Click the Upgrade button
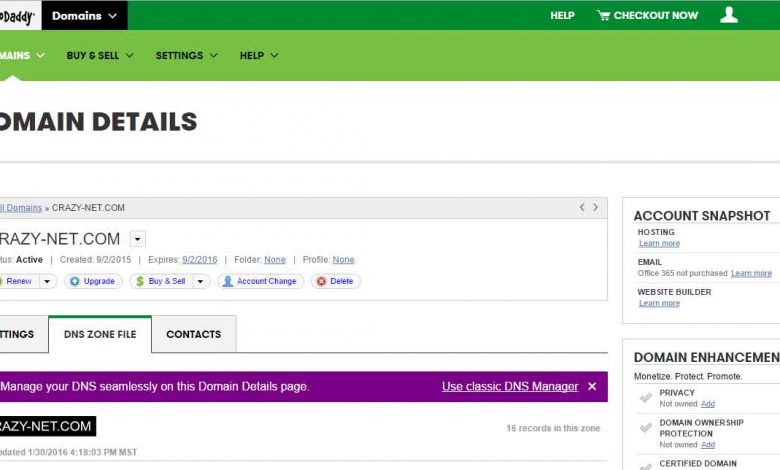This screenshot has height=470, width=780. coord(93,281)
